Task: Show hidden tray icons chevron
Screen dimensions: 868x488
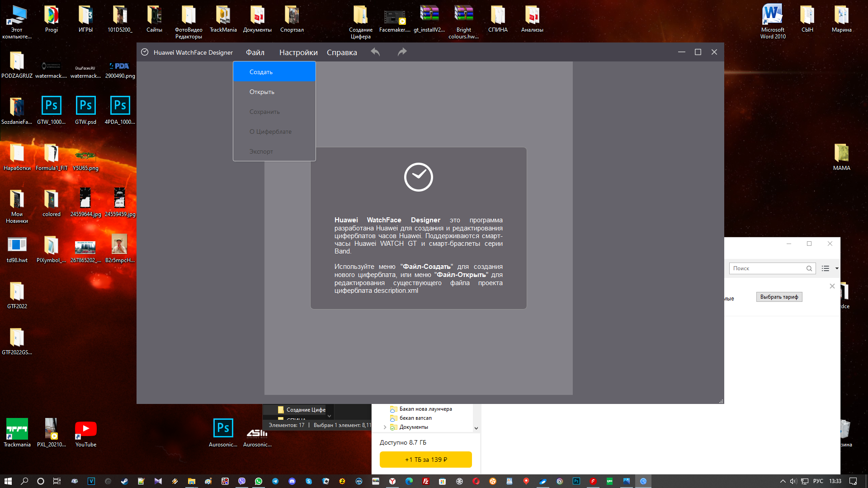Action: tap(783, 481)
